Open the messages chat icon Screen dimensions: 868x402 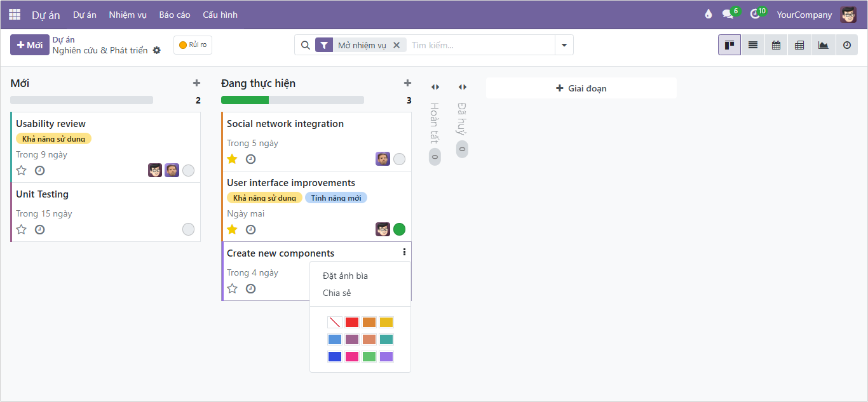pyautogui.click(x=728, y=15)
